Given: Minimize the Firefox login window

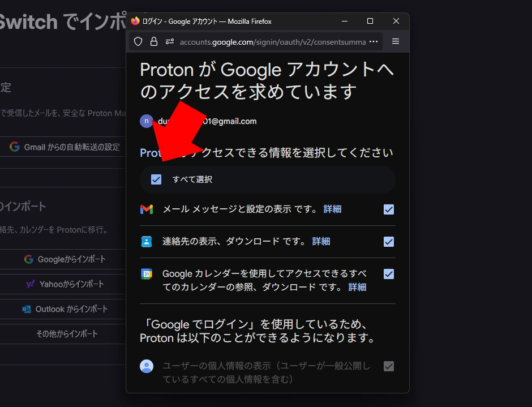Looking at the screenshot, I should coord(344,21).
